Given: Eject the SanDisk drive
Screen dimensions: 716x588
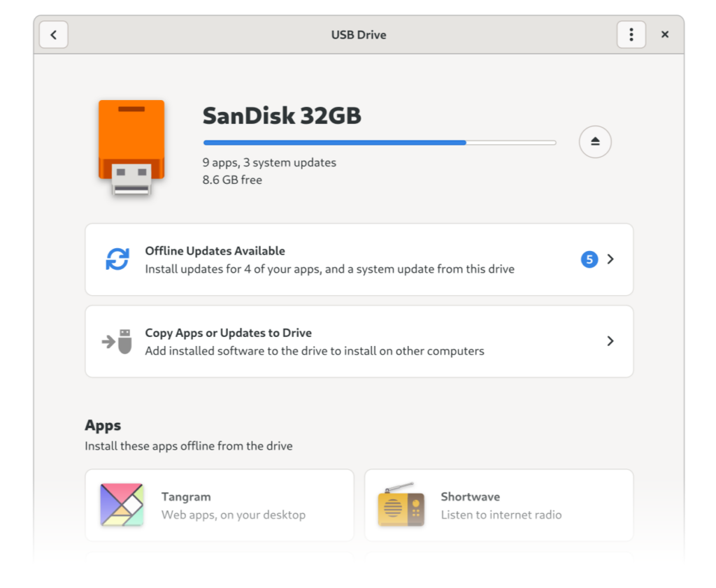Looking at the screenshot, I should 595,142.
